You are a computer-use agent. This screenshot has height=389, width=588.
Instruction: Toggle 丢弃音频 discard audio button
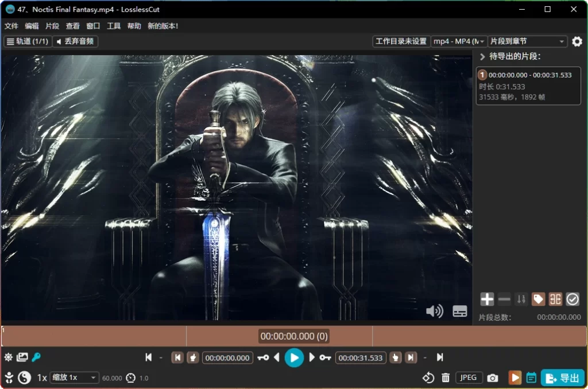point(76,41)
